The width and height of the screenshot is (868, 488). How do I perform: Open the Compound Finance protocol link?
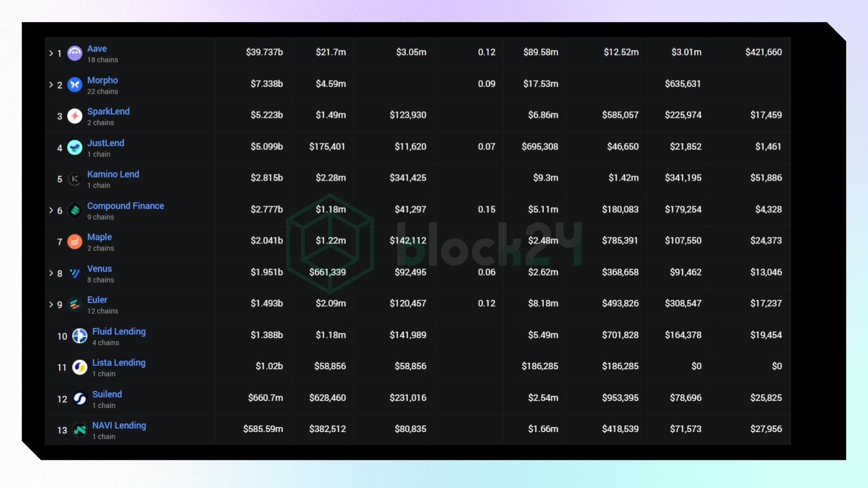[x=126, y=206]
